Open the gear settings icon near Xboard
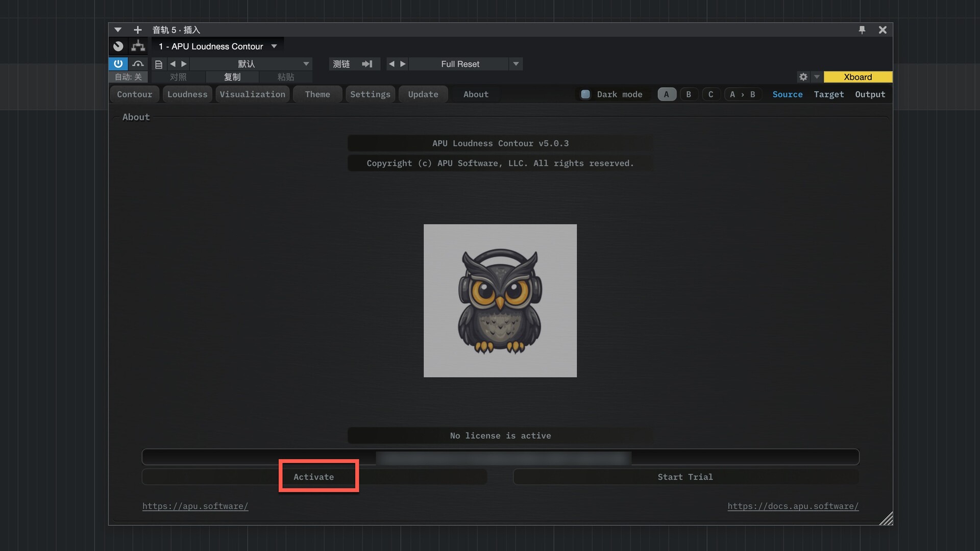 pyautogui.click(x=803, y=77)
